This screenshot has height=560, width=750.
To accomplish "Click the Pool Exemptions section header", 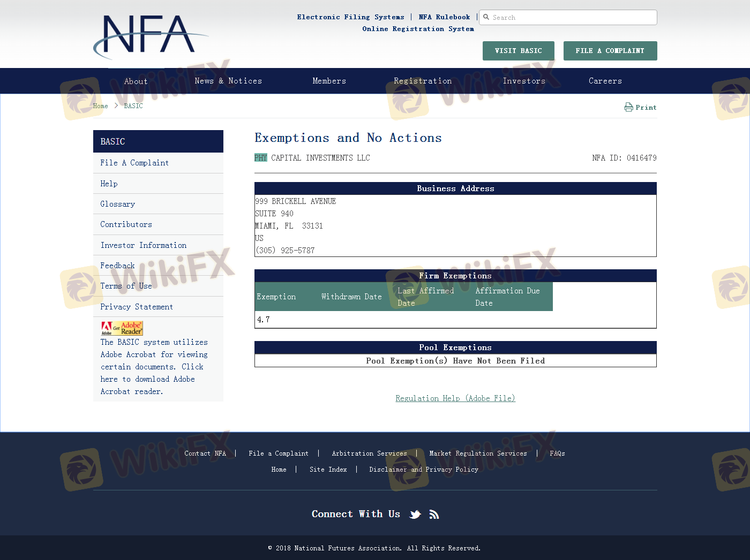I will pyautogui.click(x=455, y=347).
